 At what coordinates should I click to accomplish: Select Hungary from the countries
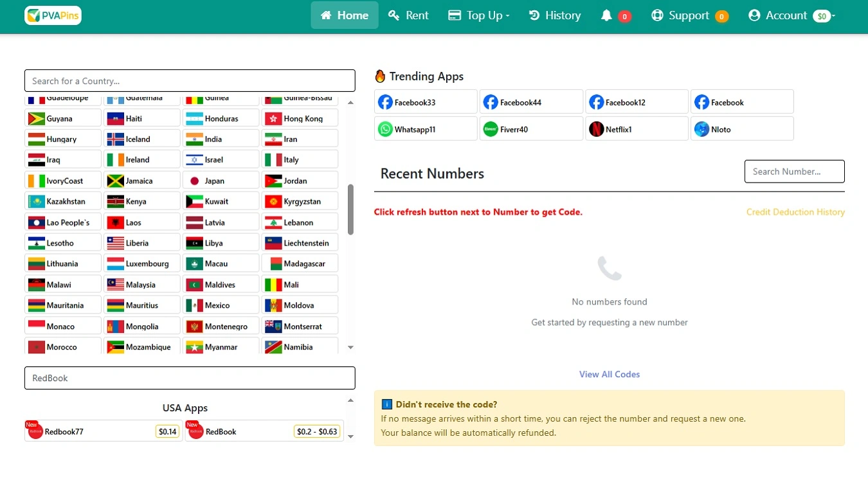tap(63, 139)
